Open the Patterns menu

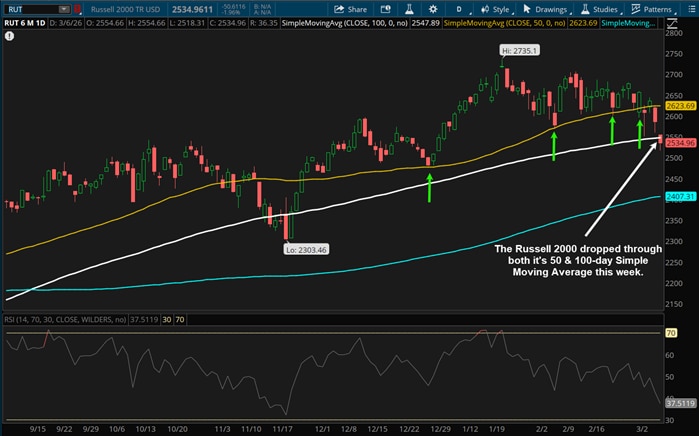click(652, 9)
